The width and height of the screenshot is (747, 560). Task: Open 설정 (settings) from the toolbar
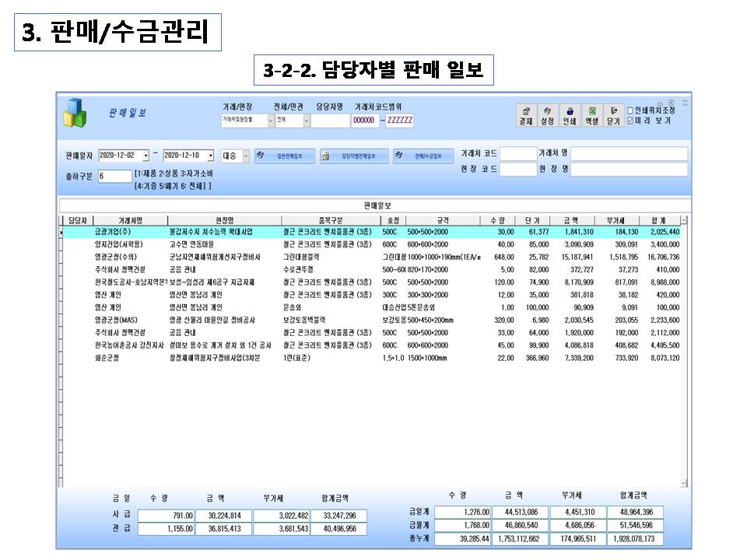547,115
